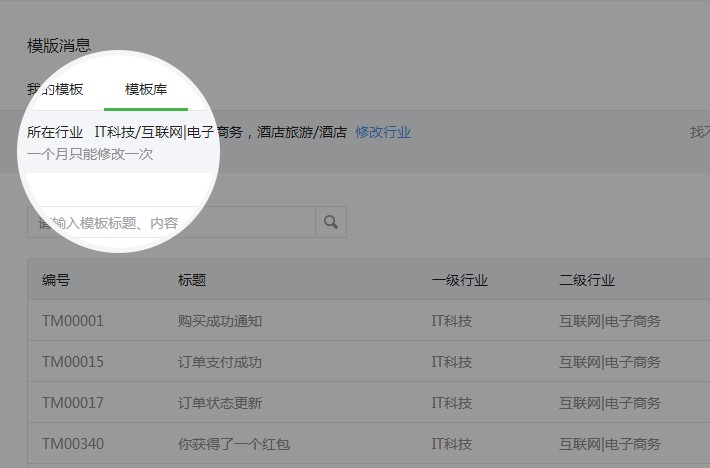Click the 二级行业 column header

(x=587, y=280)
